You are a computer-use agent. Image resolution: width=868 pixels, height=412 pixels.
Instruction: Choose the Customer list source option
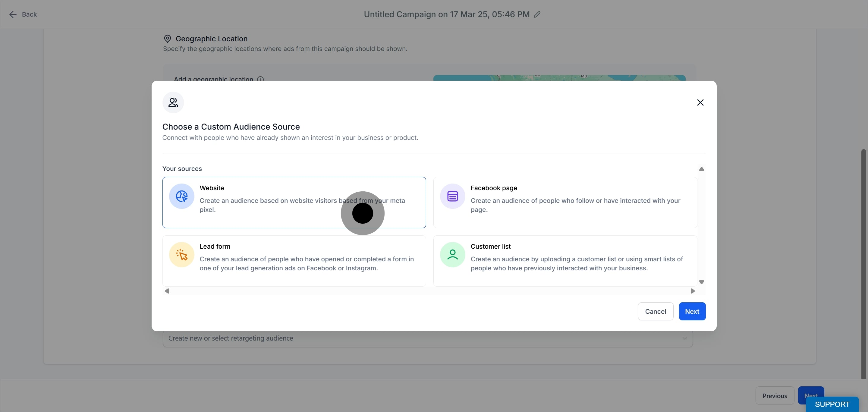pyautogui.click(x=565, y=261)
